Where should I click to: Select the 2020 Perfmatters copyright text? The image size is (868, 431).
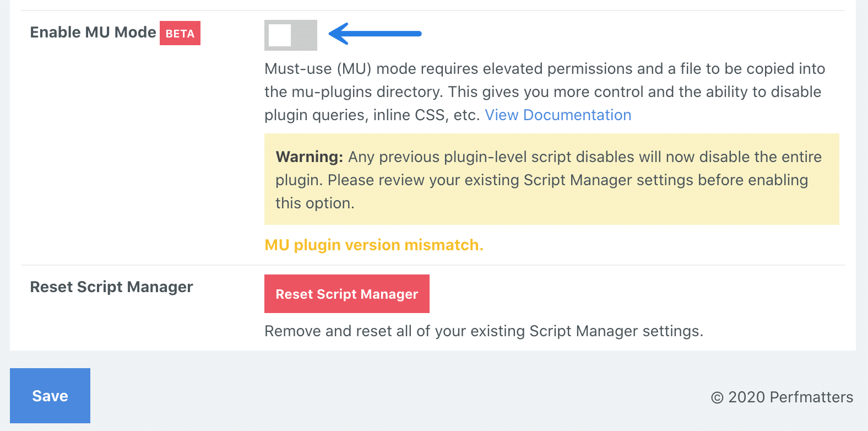tap(782, 397)
